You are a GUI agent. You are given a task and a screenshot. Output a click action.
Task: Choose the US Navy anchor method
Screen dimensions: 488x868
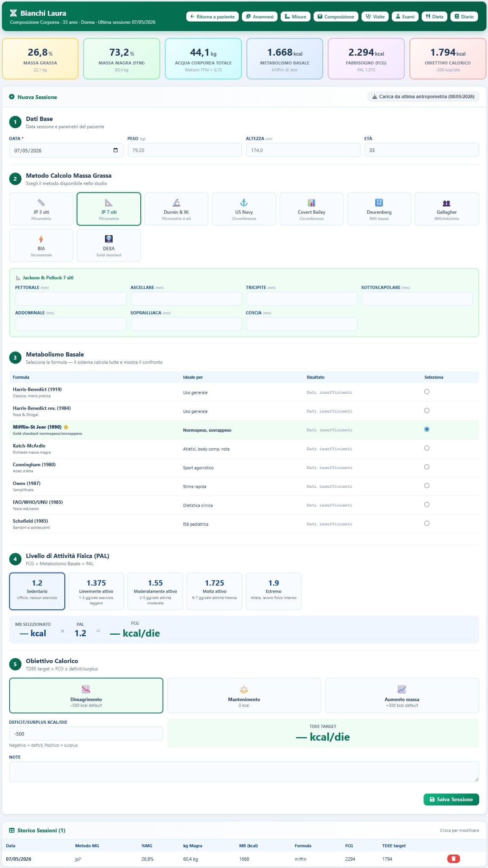click(x=244, y=209)
